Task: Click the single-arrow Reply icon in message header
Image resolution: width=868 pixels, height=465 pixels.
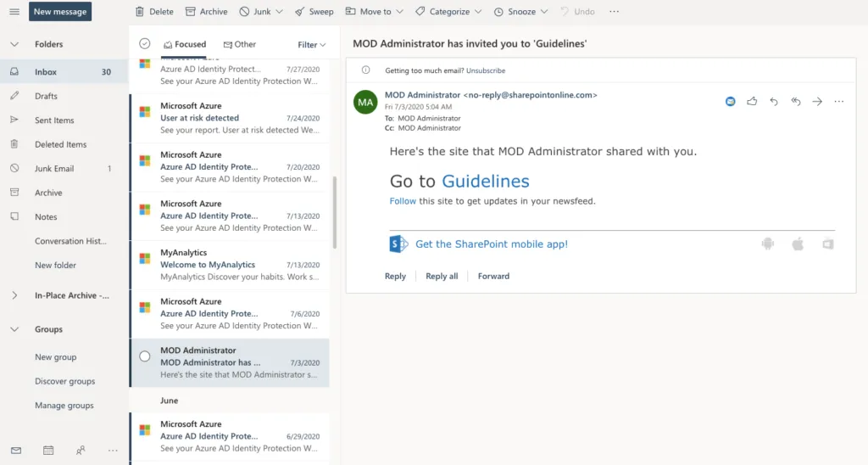Action: point(774,102)
